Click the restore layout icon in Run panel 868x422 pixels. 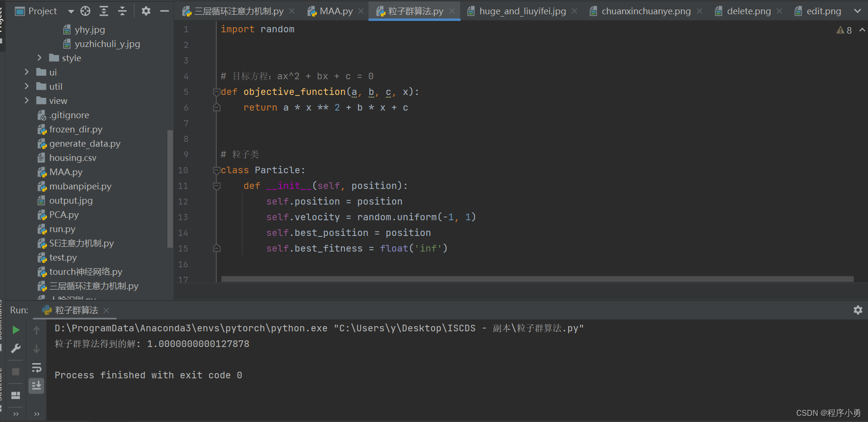point(16,395)
